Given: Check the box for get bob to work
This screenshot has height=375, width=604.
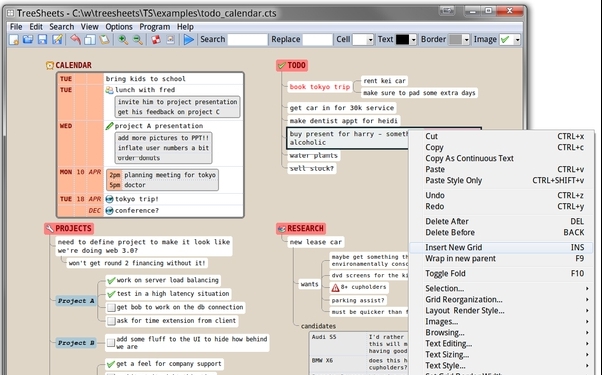Looking at the screenshot, I should click(x=111, y=308).
